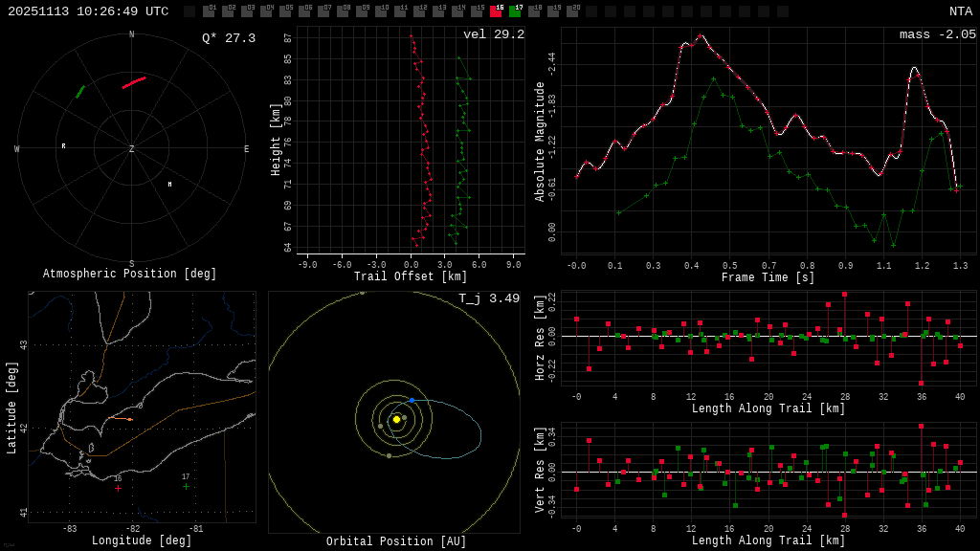Image resolution: width=980 pixels, height=551 pixels.
Task: Click the station 06 indicator box
Action: click(304, 11)
